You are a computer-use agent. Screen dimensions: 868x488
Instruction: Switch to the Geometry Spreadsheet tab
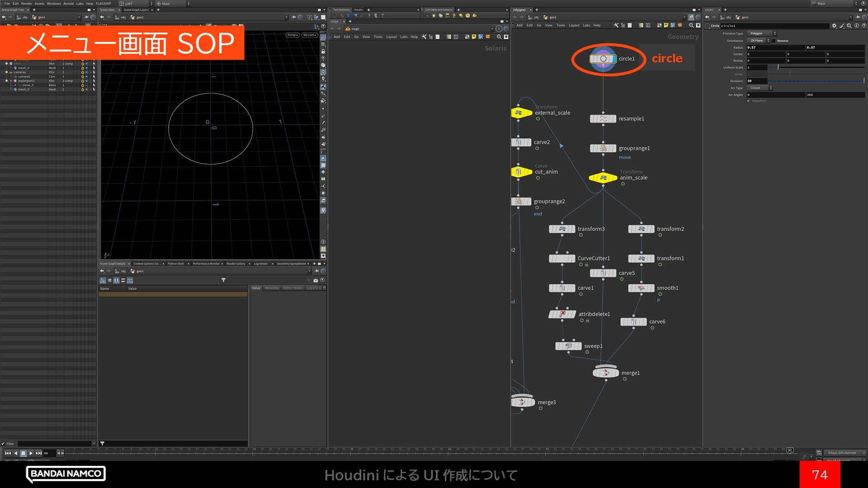[x=291, y=263]
